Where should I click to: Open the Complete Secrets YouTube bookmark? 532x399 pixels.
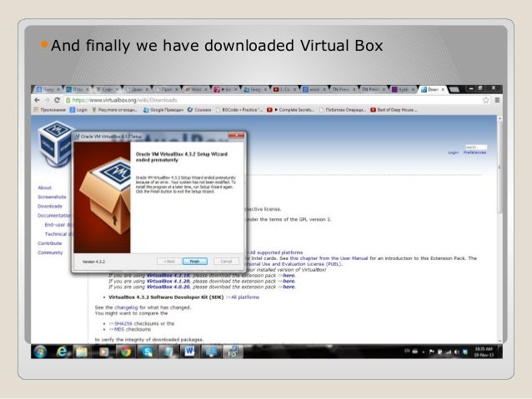pos(290,110)
